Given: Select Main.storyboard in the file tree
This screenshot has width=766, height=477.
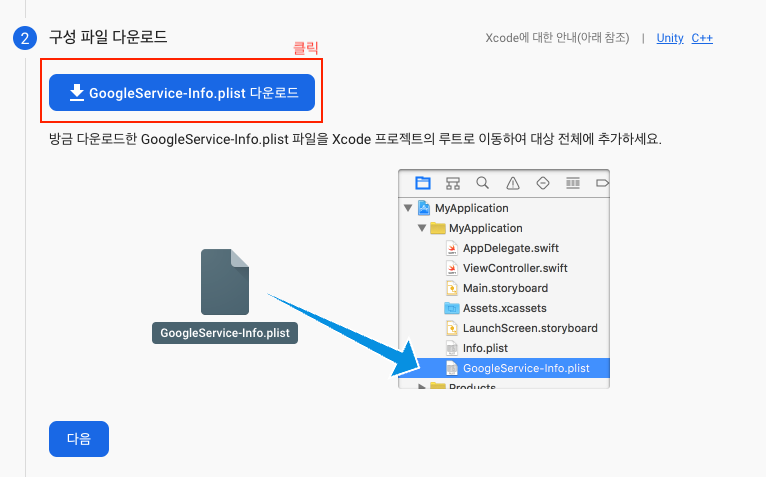Looking at the screenshot, I should click(x=504, y=288).
